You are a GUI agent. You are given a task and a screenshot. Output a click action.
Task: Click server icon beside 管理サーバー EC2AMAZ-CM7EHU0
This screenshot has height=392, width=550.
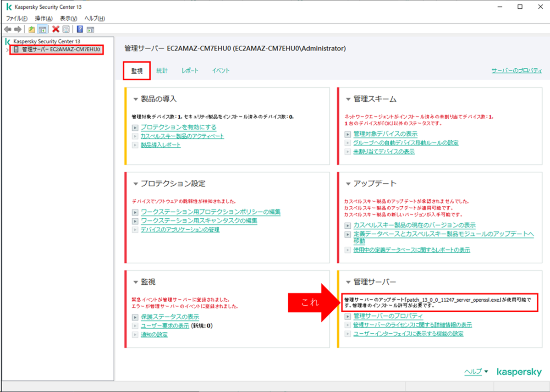click(x=16, y=49)
